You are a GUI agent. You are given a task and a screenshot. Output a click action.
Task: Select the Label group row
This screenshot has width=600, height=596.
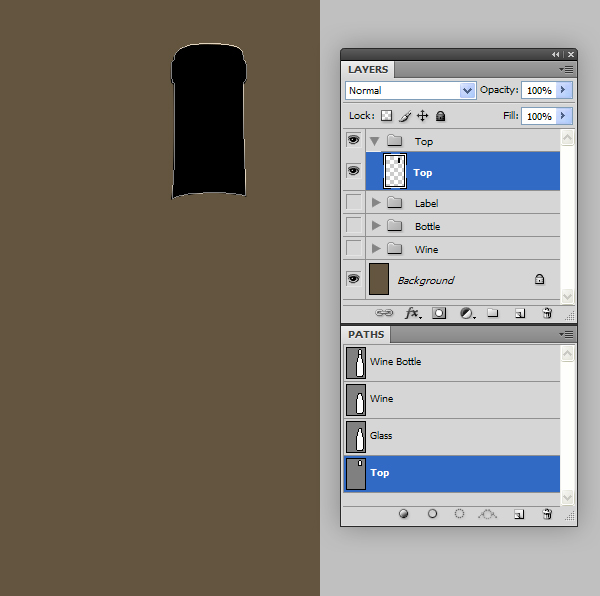point(463,202)
